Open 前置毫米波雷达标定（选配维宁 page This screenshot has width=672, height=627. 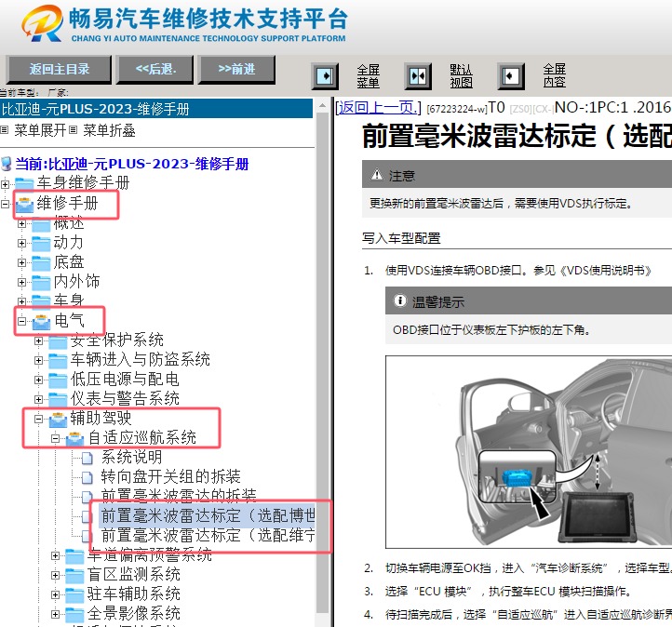pos(208,535)
